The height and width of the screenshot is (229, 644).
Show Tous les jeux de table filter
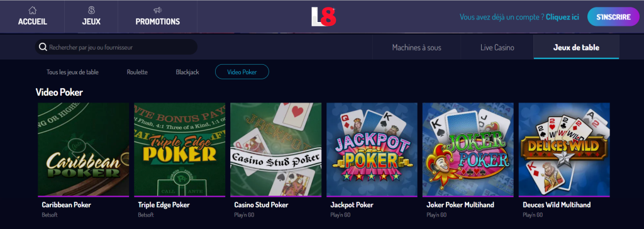[x=73, y=72]
